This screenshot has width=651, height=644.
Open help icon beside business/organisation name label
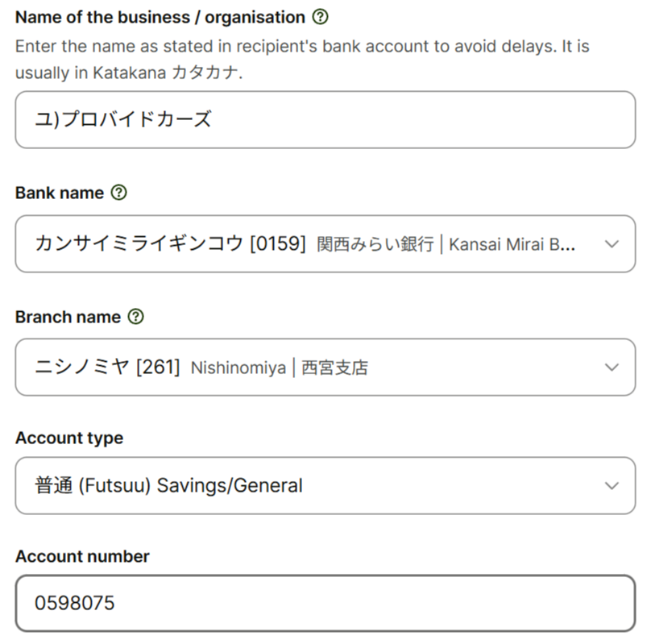(320, 17)
